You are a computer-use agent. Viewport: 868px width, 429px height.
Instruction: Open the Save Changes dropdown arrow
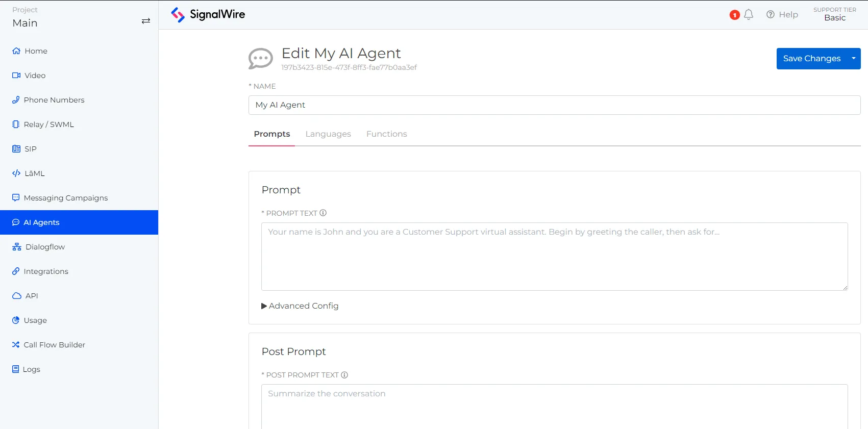853,58
